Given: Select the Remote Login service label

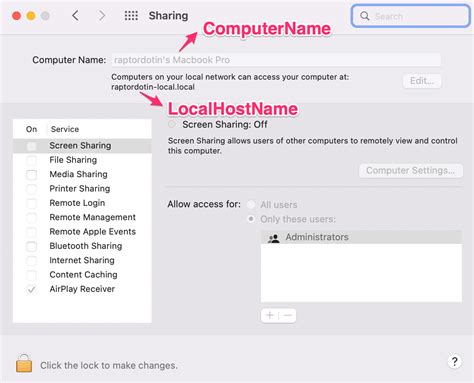Looking at the screenshot, I should pyautogui.click(x=77, y=203).
